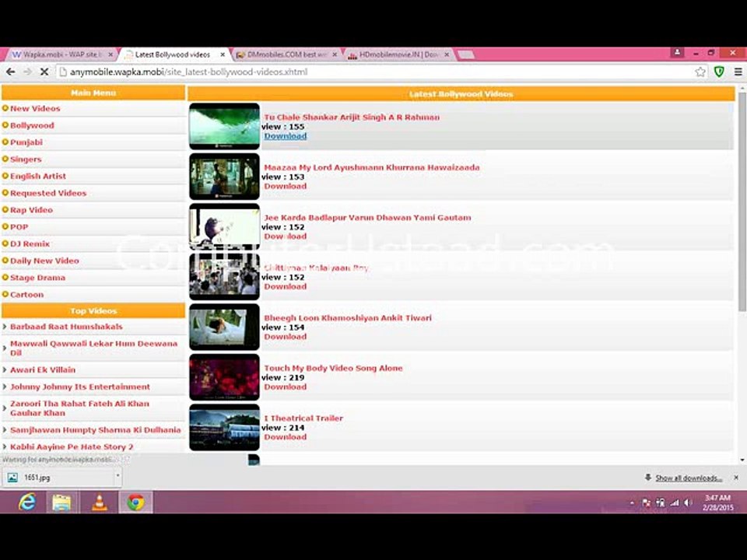
Task: Click the Chrome user profile icon
Action: pyautogui.click(x=677, y=52)
